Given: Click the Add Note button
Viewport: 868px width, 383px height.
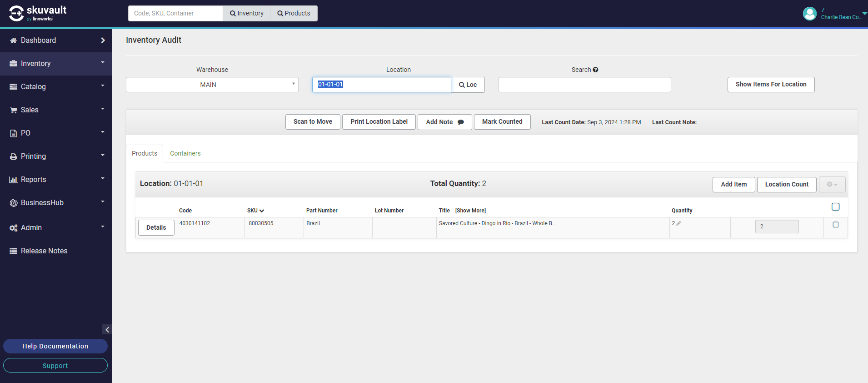Looking at the screenshot, I should pos(445,122).
